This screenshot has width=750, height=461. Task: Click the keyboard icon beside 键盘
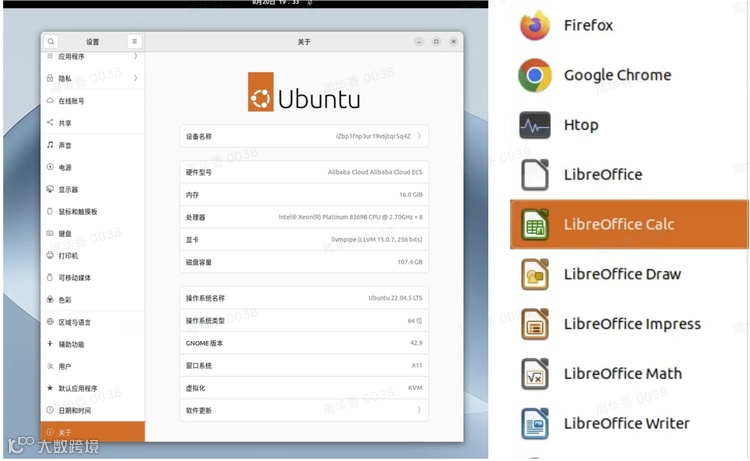pyautogui.click(x=50, y=233)
